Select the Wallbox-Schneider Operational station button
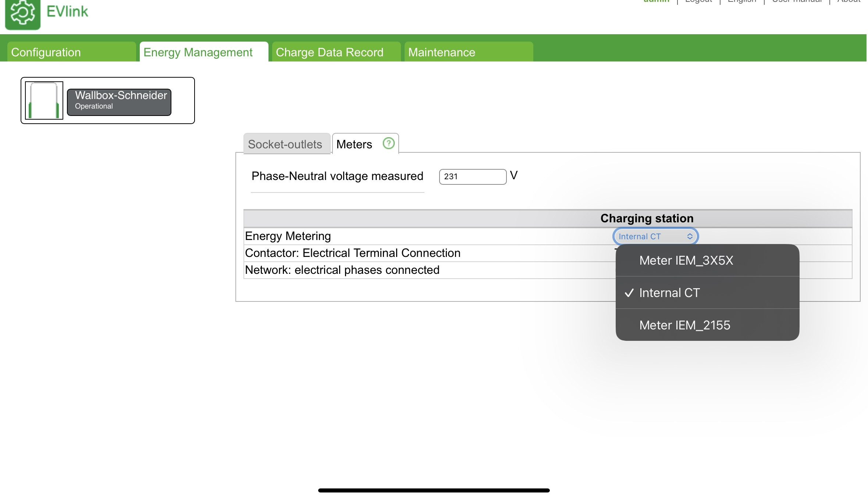This screenshot has height=498, width=868. (x=119, y=102)
